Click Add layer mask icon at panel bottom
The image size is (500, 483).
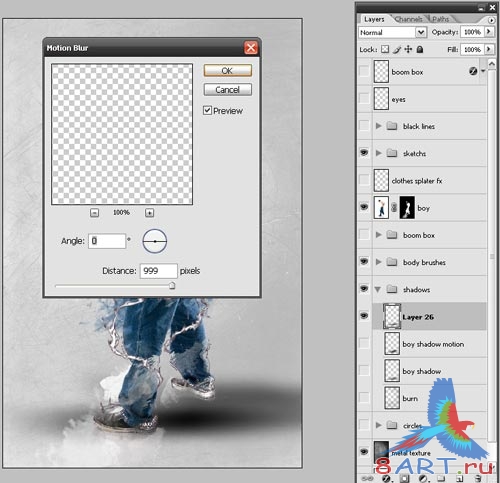point(404,479)
